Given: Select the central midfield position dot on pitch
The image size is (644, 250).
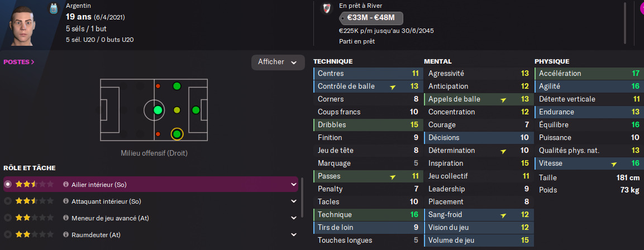Looking at the screenshot, I should pyautogui.click(x=158, y=110).
